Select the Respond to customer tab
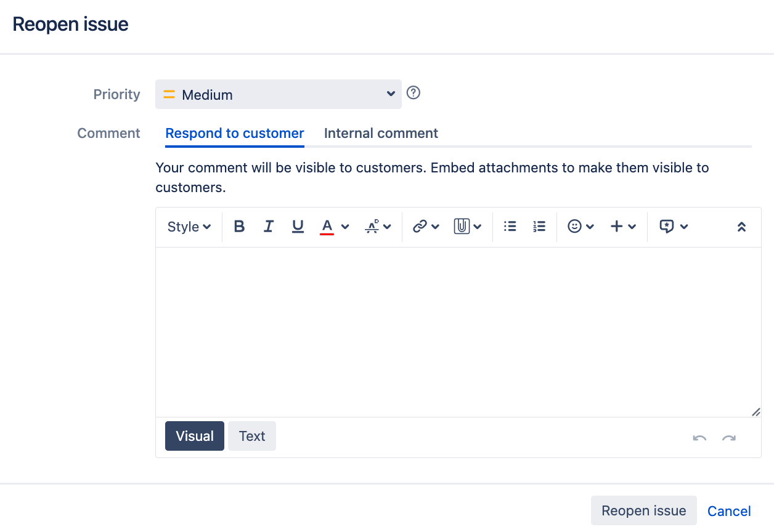Image resolution: width=774 pixels, height=532 pixels. [235, 133]
